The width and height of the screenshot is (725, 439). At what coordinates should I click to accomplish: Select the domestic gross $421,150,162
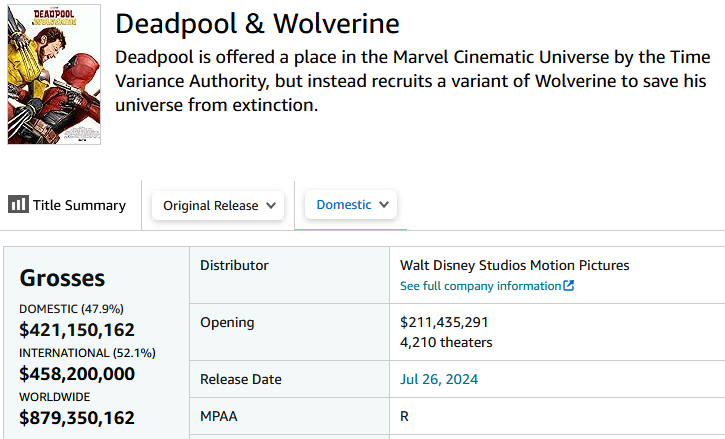[77, 330]
